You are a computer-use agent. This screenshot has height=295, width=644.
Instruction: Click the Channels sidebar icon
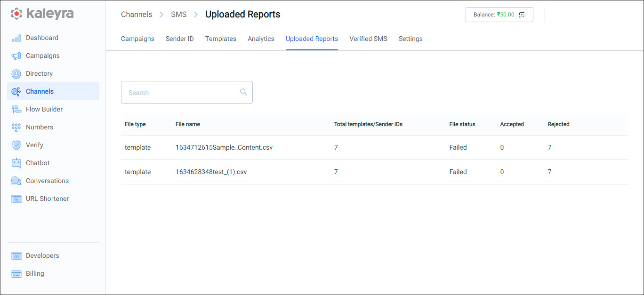tap(16, 92)
